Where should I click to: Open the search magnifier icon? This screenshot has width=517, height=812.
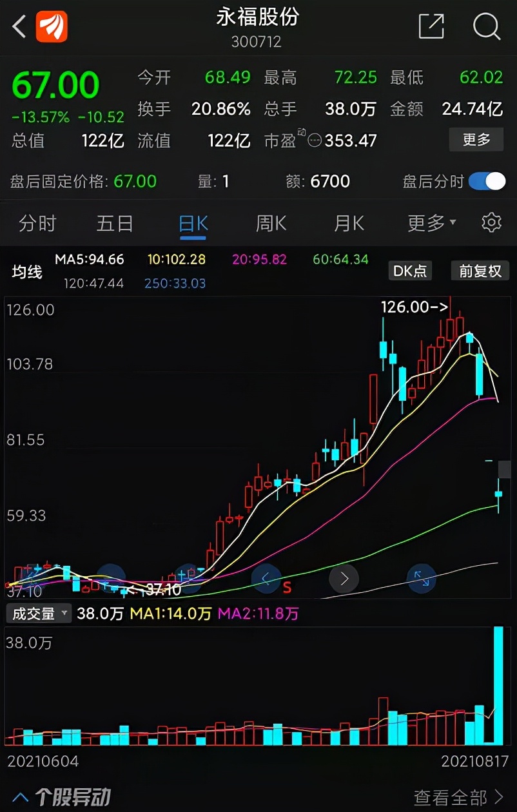pos(487,28)
